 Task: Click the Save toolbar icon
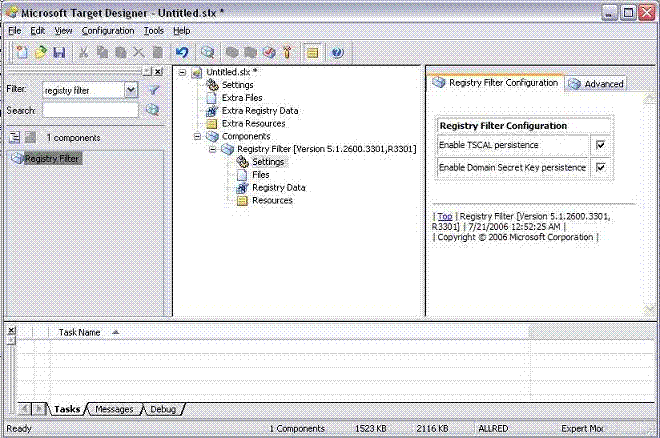(58, 52)
